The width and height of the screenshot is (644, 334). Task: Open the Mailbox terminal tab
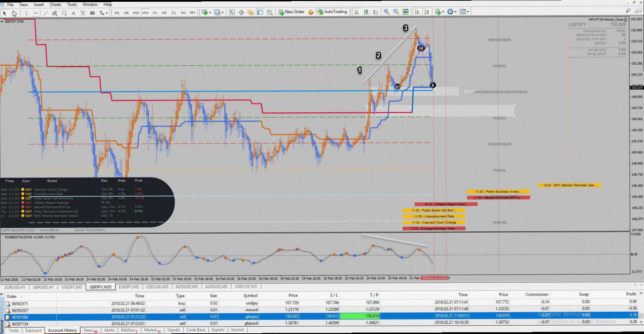tap(129, 330)
